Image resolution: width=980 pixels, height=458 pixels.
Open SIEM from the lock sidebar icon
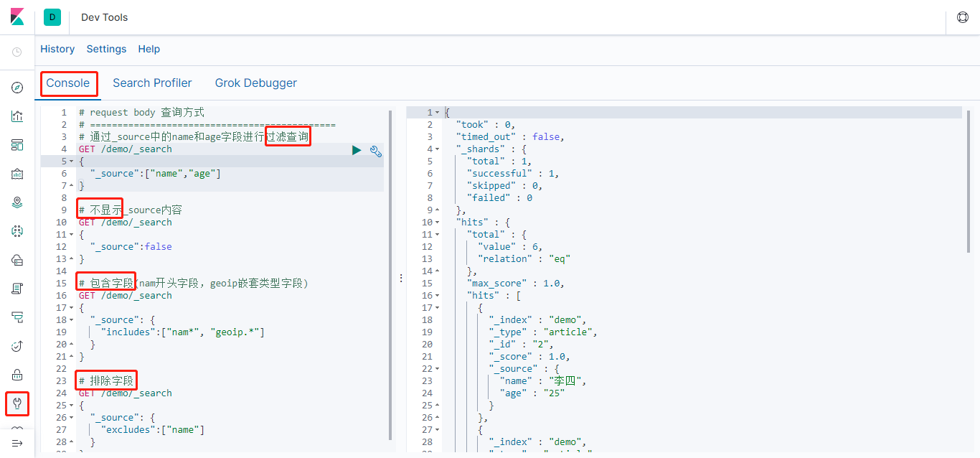point(17,375)
